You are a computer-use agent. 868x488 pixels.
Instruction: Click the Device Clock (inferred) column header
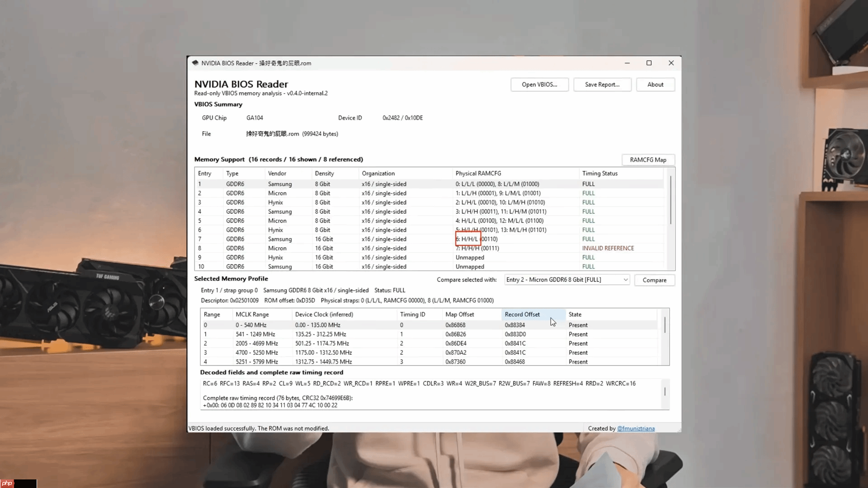click(344, 314)
